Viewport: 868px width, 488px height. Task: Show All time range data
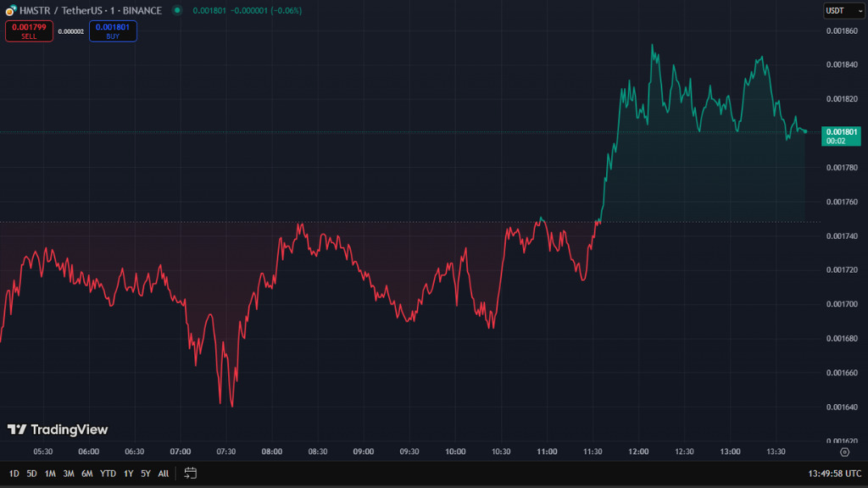163,473
